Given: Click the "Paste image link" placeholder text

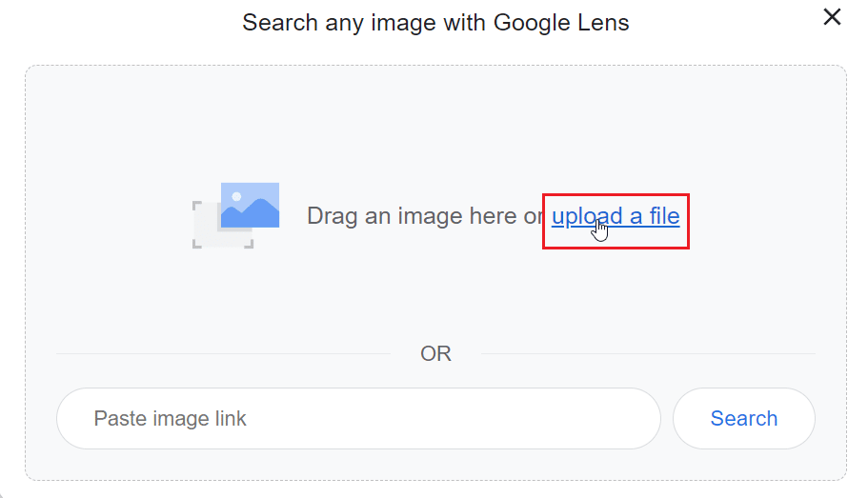Looking at the screenshot, I should (171, 419).
